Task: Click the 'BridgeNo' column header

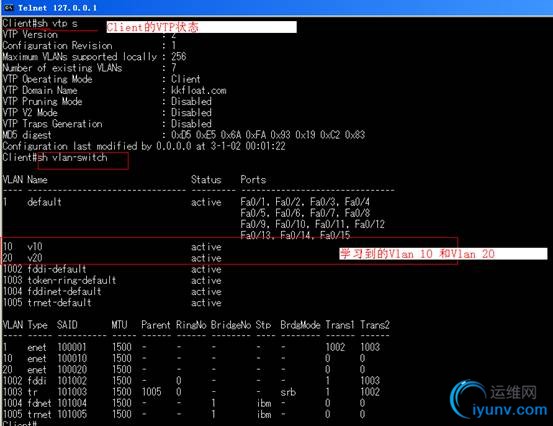Action: pos(231,325)
